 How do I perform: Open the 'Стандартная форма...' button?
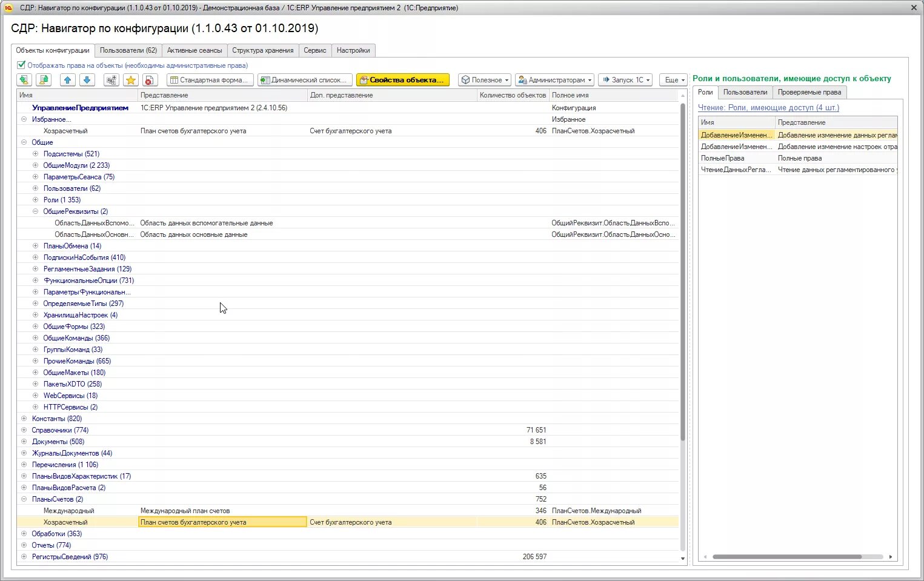pyautogui.click(x=209, y=80)
